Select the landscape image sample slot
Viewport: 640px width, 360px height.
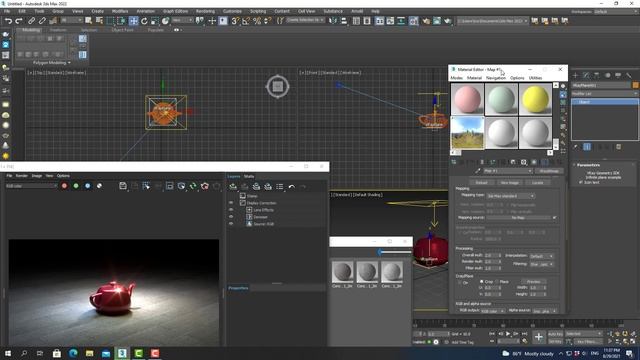[467, 133]
